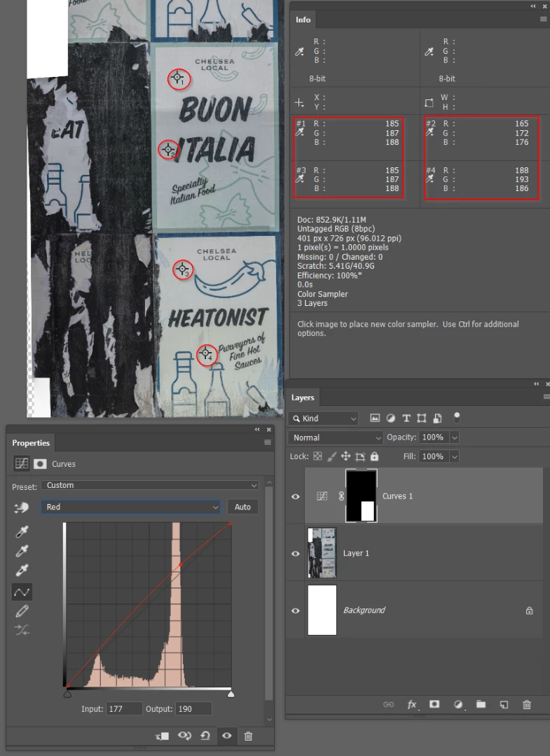Click the add layer style fx icon

(x=412, y=704)
